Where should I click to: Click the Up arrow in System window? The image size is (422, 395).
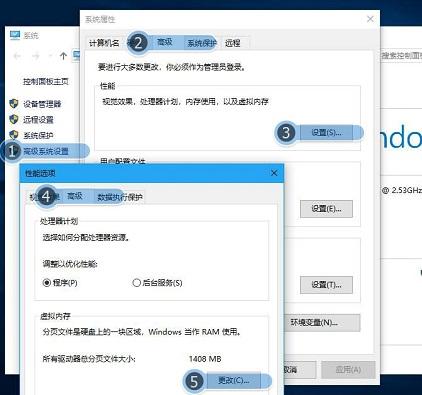63,56
